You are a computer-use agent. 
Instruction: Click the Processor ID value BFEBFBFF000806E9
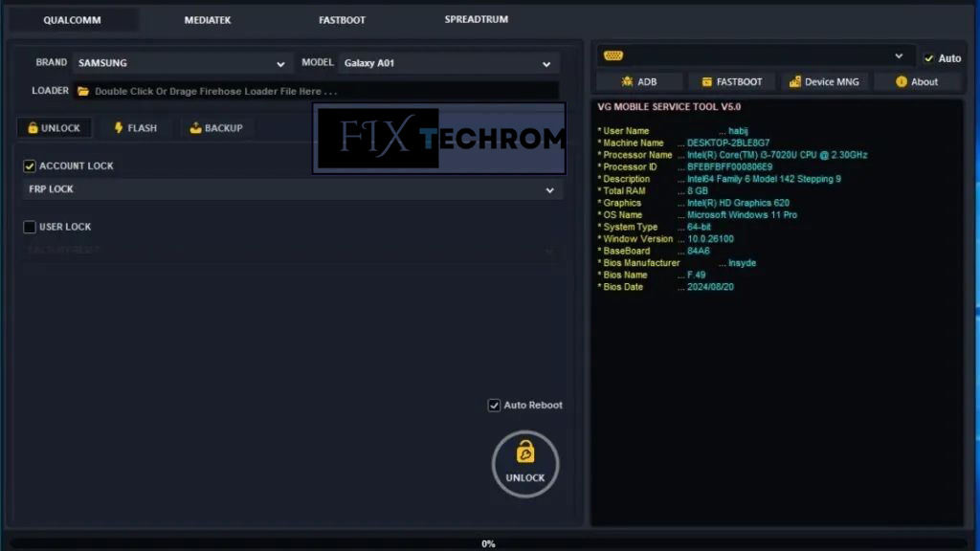(x=729, y=166)
